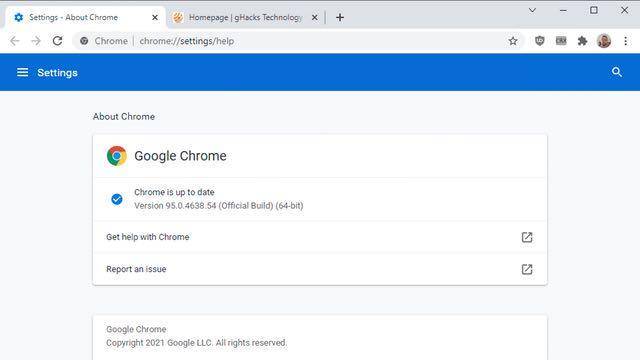Click Google Chrome title in card
This screenshot has height=360, width=640.
pyautogui.click(x=180, y=156)
